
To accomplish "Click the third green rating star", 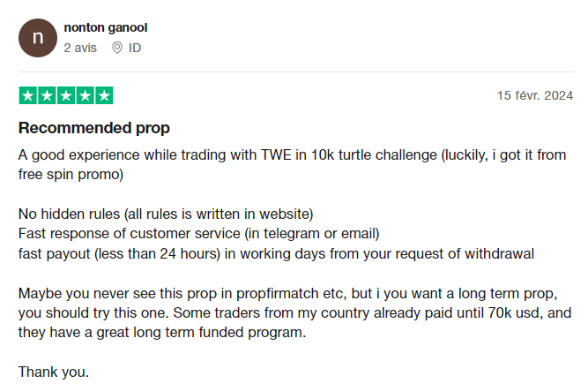I will (x=66, y=95).
